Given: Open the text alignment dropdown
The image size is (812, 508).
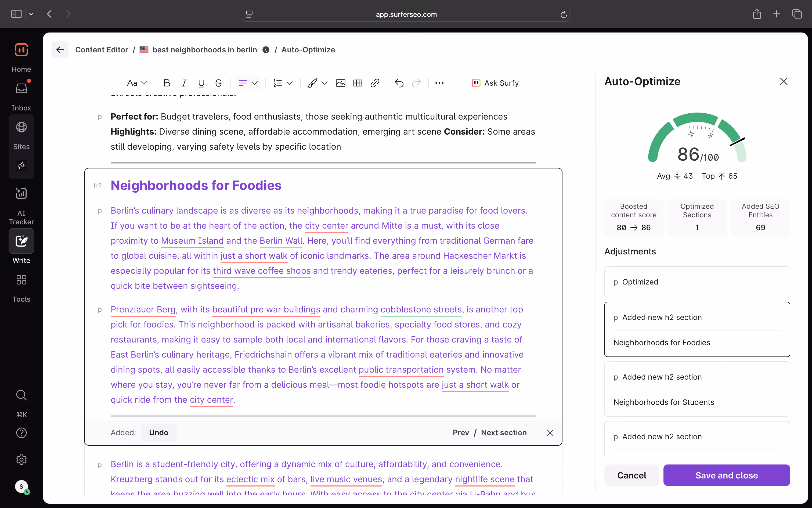Looking at the screenshot, I should tap(248, 83).
